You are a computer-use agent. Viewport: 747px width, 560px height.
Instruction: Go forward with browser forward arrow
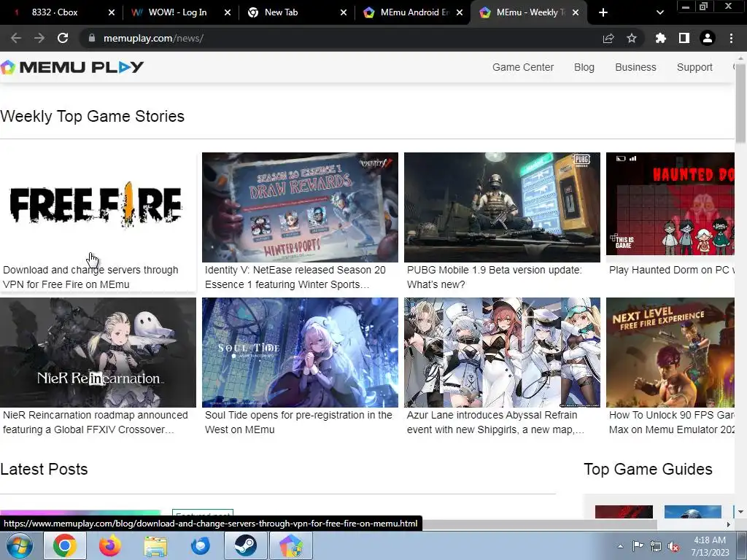39,38
